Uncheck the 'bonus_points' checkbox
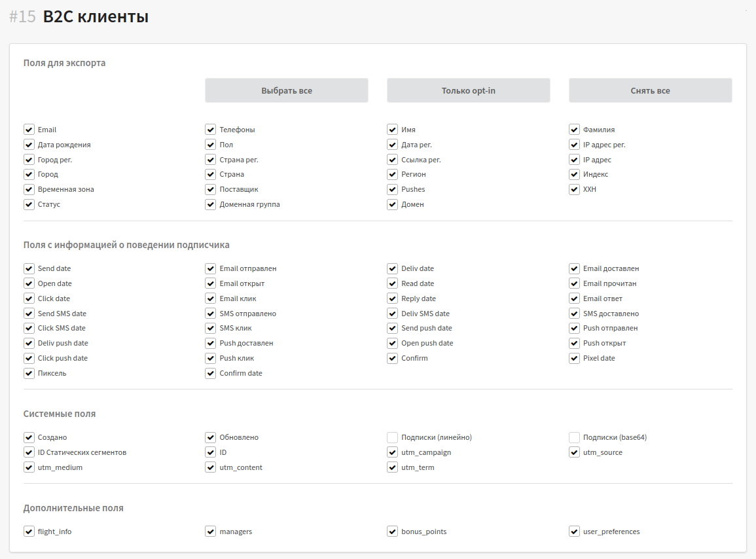The image size is (756, 559). [392, 532]
